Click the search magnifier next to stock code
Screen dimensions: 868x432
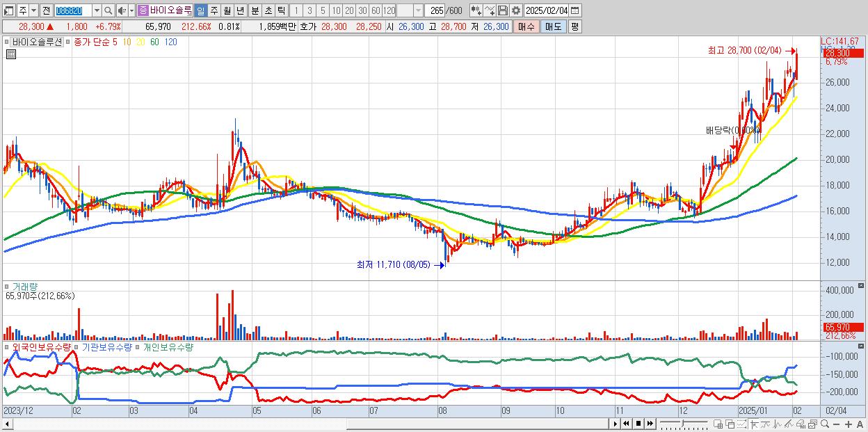[108, 10]
